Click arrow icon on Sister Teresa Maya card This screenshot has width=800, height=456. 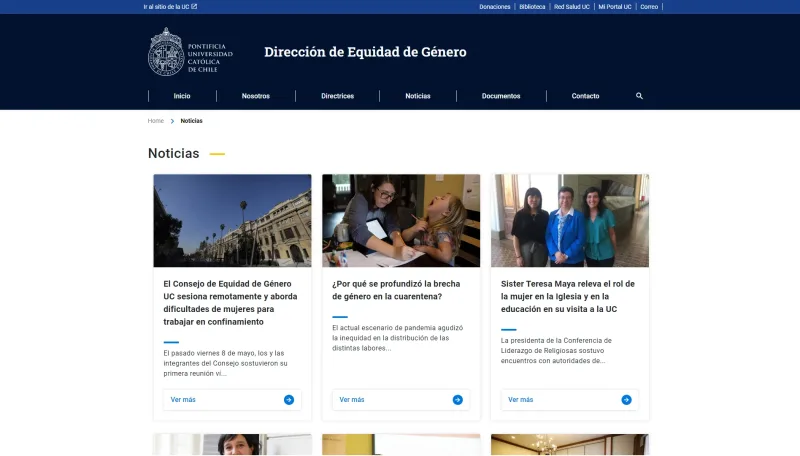tap(627, 400)
